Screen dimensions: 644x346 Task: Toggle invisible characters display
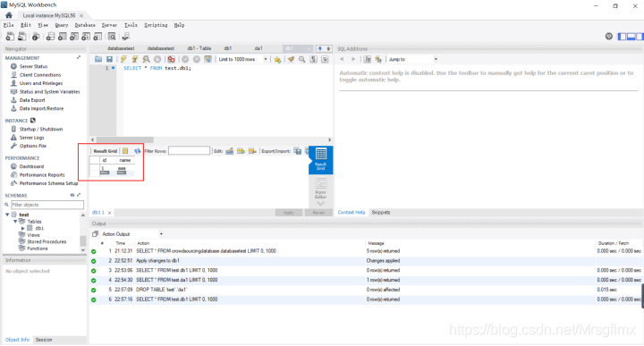[x=313, y=59]
